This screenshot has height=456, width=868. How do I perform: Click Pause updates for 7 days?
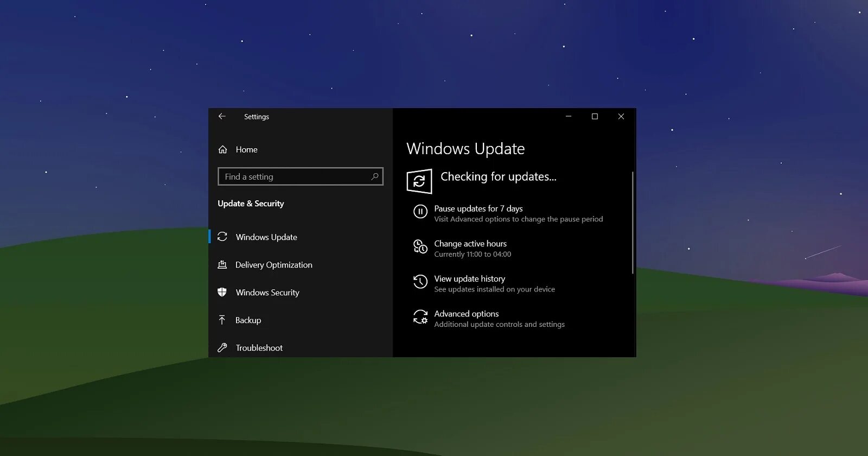tap(478, 208)
